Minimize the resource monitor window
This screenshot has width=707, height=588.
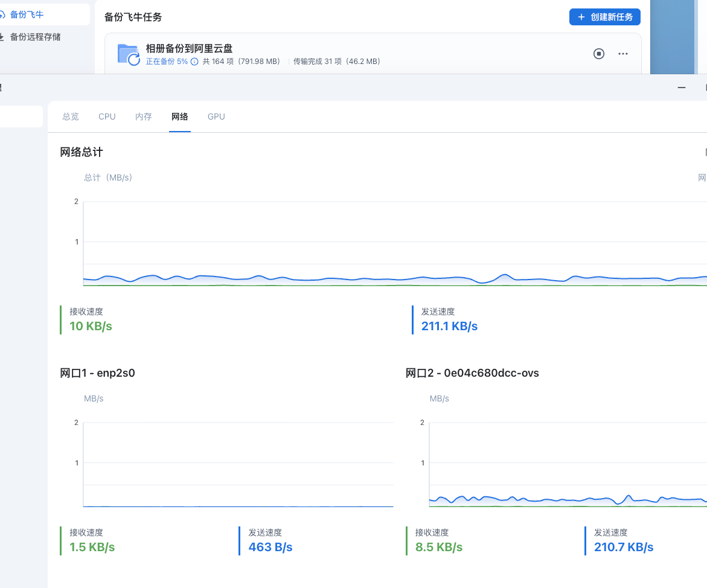[x=681, y=88]
